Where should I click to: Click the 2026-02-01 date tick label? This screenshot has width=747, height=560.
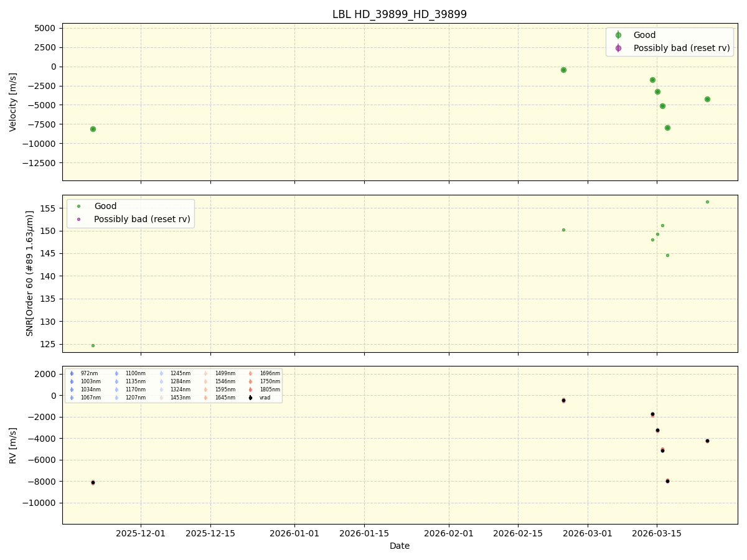[449, 533]
